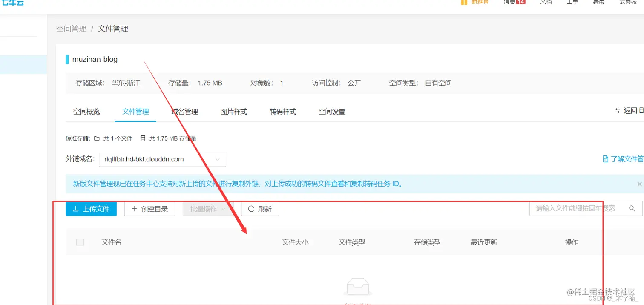Viewport: 644px width, 305px height.
Task: Click the 文件名 column header
Action: tap(112, 242)
